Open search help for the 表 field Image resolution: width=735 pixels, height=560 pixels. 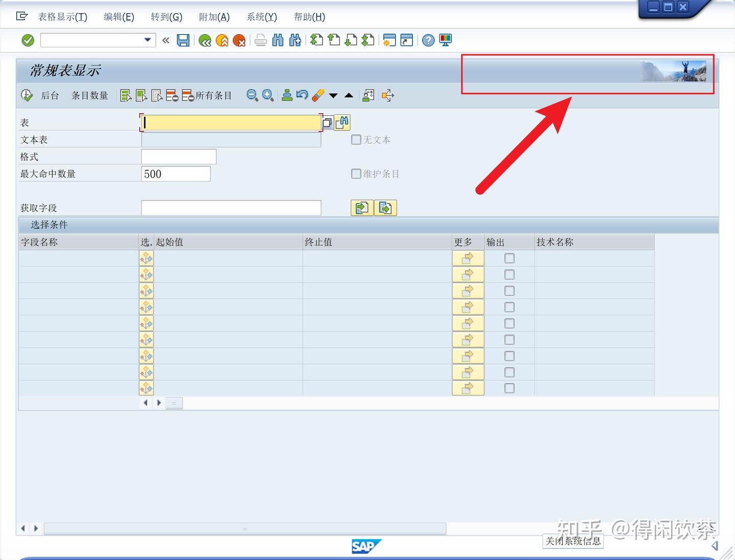[342, 122]
